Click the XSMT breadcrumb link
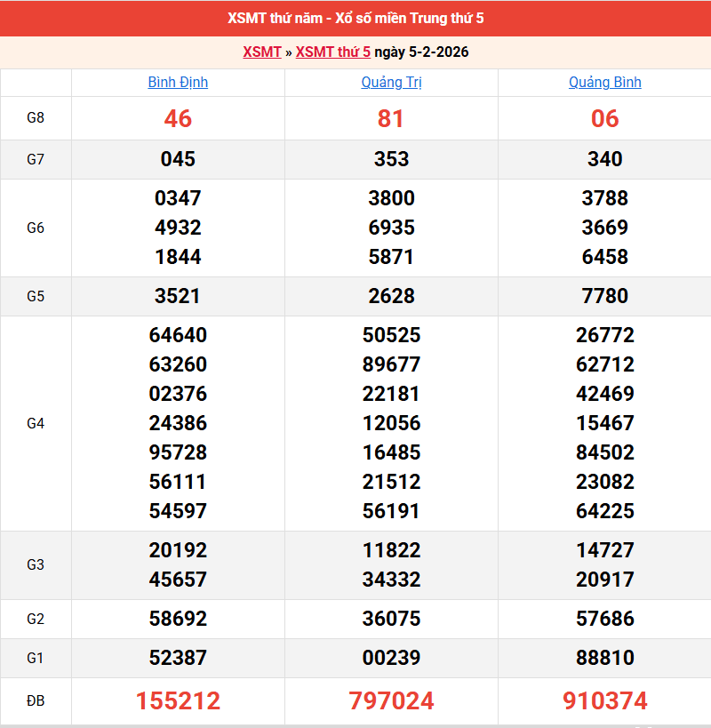The width and height of the screenshot is (711, 728). coord(262,52)
